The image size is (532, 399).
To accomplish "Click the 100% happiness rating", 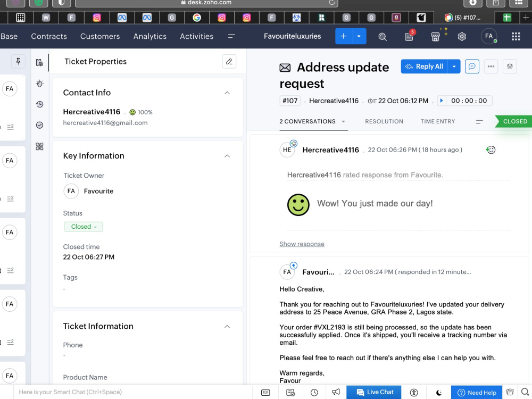I will coord(141,112).
